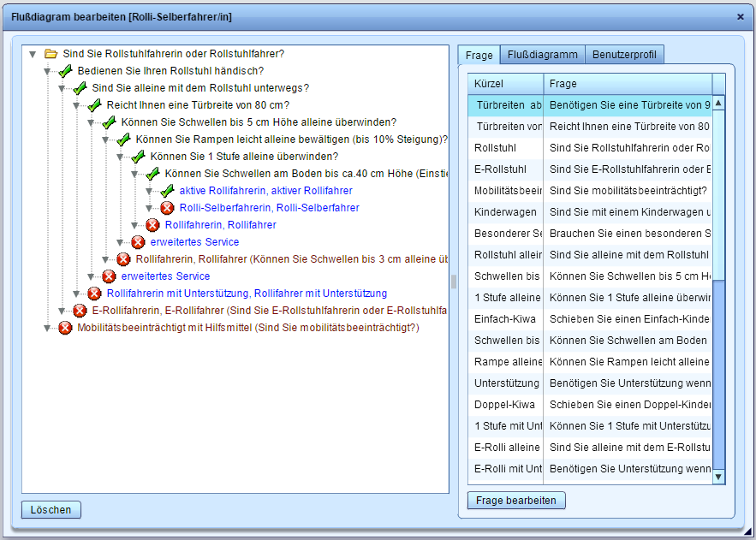Select the 'Rampe alleine' Kürzel cell

pos(506,362)
